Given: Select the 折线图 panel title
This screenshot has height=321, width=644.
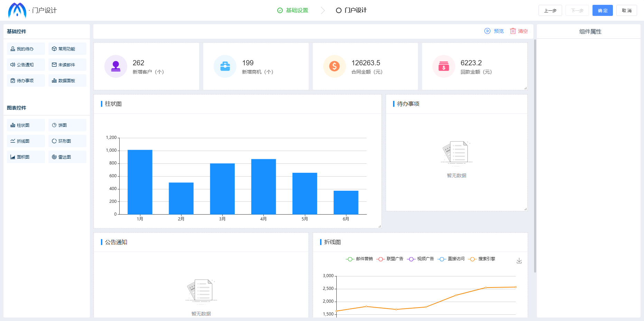Looking at the screenshot, I should (333, 242).
